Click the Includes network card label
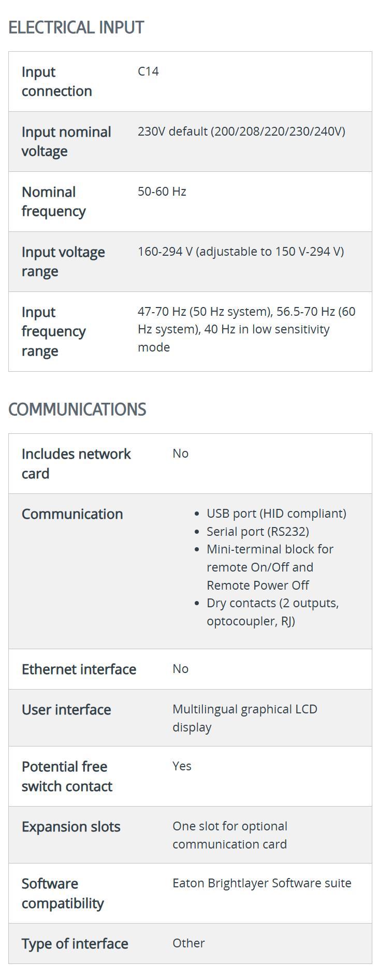The height and width of the screenshot is (980, 392). (x=76, y=463)
